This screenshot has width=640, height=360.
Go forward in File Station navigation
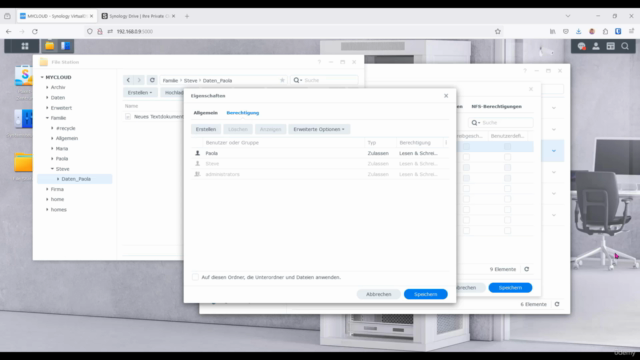[139, 80]
